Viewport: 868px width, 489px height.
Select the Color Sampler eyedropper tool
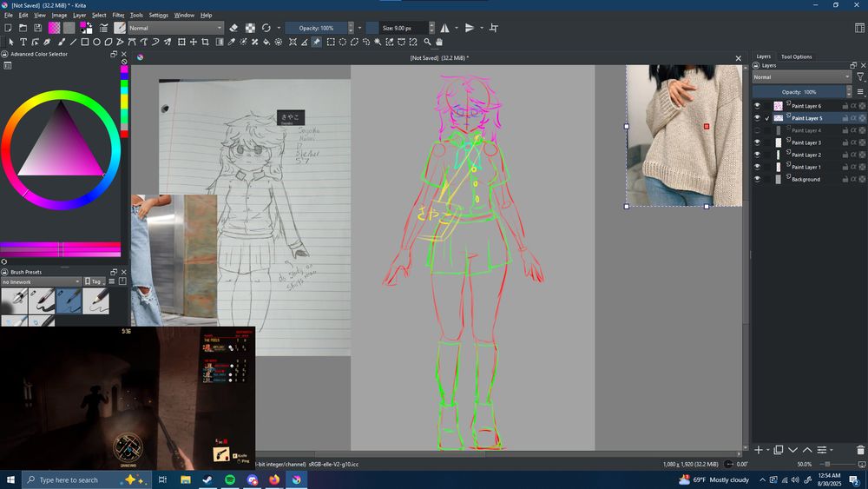pyautogui.click(x=232, y=42)
